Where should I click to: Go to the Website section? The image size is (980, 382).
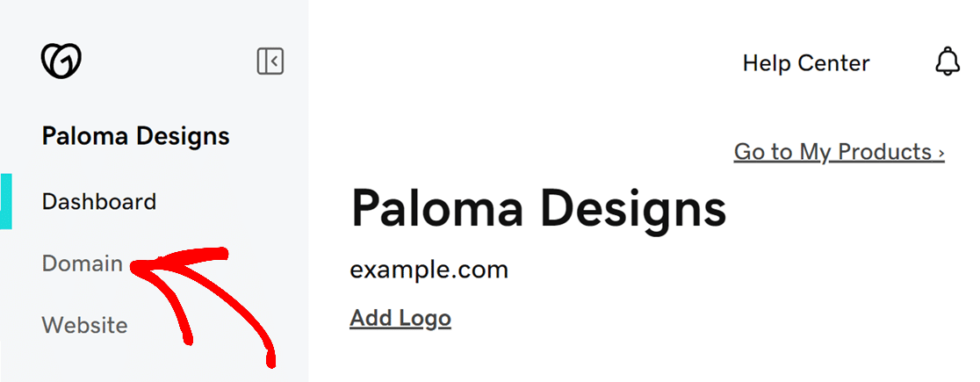(x=84, y=325)
